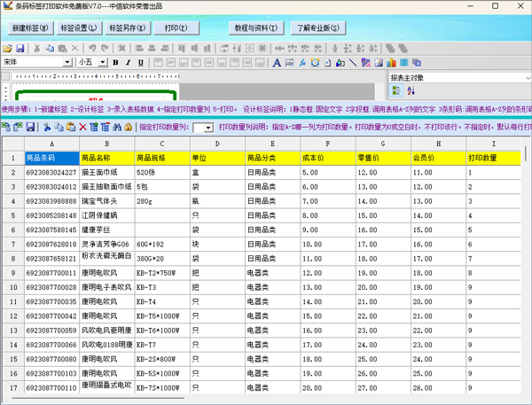Toggle underline text formatting

[140, 63]
